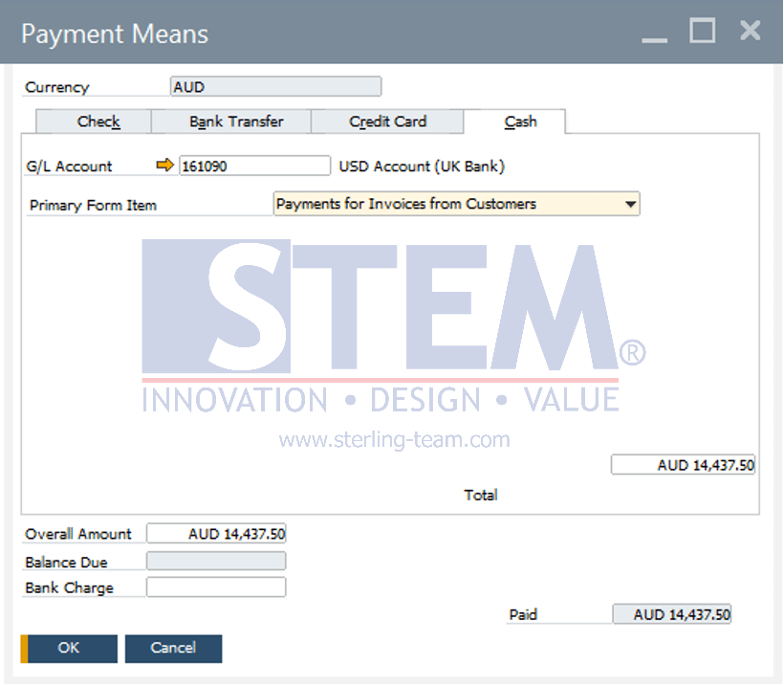
Task: Maximize the Payment Means window
Action: (x=703, y=31)
